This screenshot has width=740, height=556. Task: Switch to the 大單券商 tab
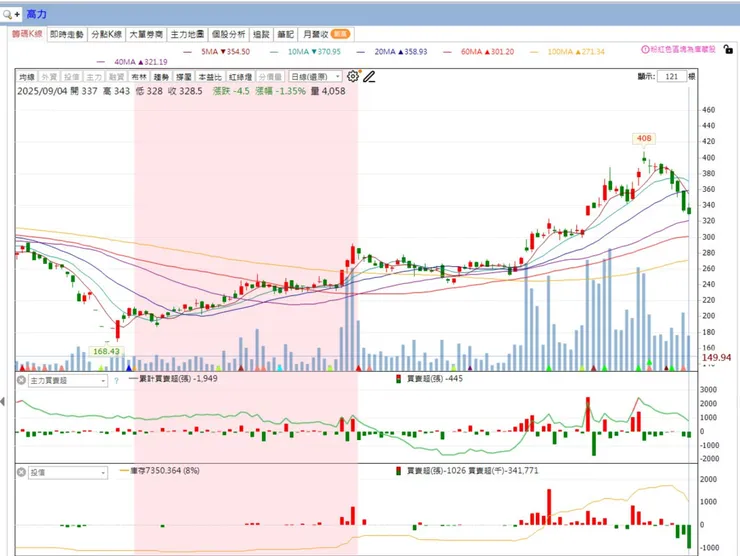coord(146,34)
